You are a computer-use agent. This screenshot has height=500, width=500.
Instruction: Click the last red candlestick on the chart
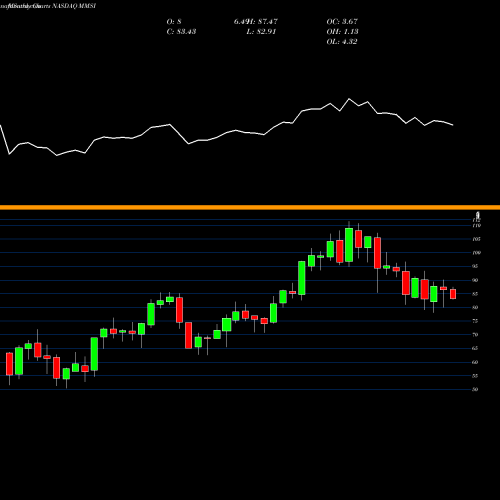click(x=453, y=294)
